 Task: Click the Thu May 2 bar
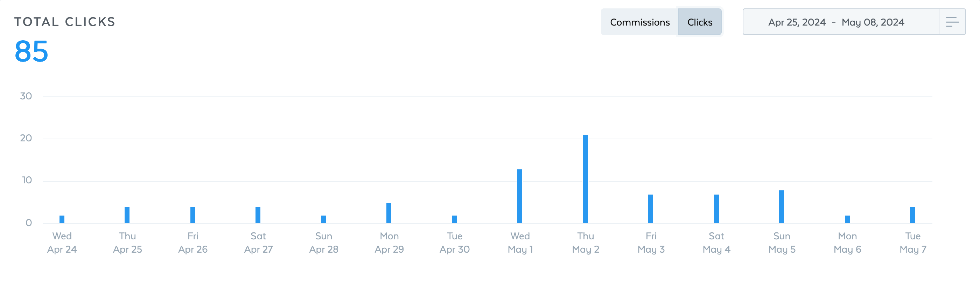586,179
